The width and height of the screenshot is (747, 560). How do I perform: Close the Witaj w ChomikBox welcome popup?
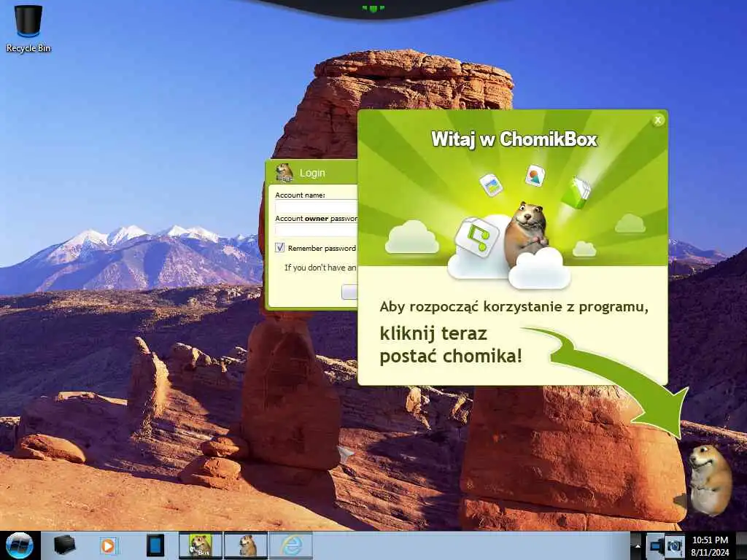click(x=657, y=120)
